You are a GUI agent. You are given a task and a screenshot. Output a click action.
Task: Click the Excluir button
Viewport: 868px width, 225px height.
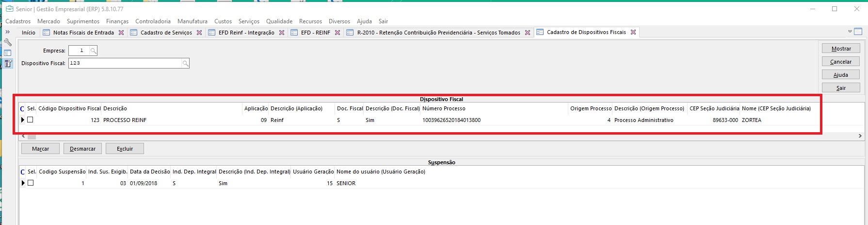125,149
